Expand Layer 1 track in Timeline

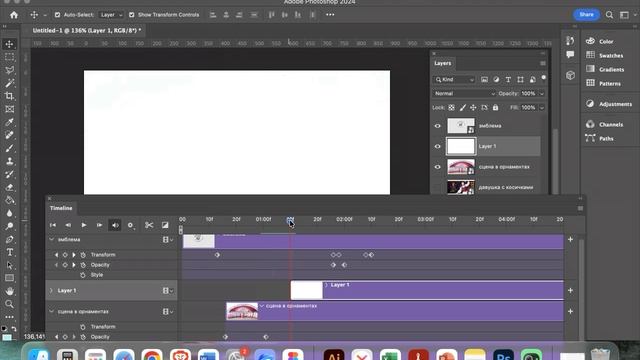[51, 291]
